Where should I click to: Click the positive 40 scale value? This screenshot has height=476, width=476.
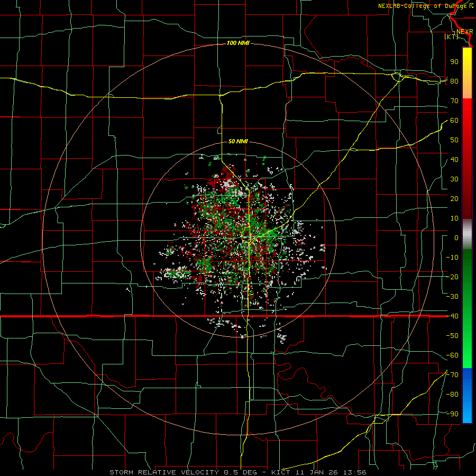454,159
